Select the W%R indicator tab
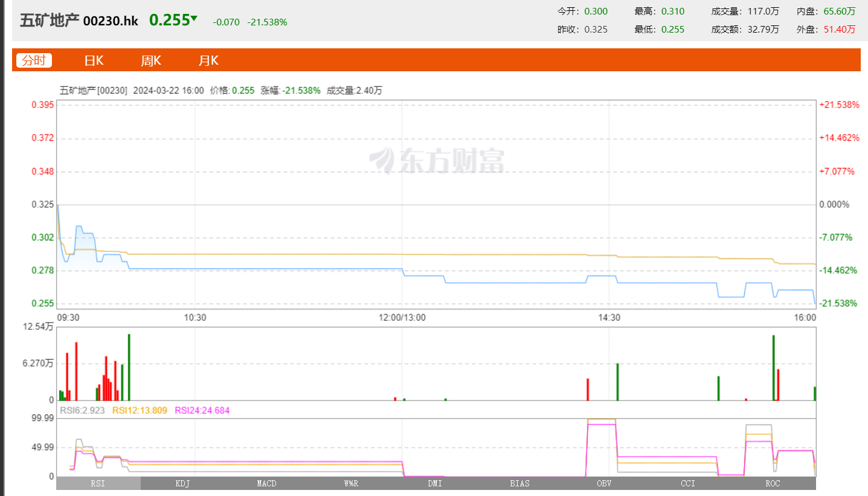This screenshot has width=868, height=496. (351, 483)
